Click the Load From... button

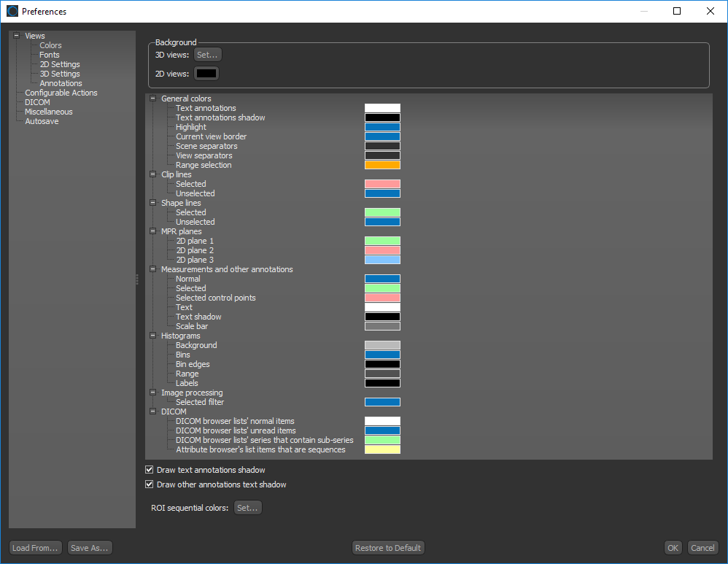coord(35,548)
